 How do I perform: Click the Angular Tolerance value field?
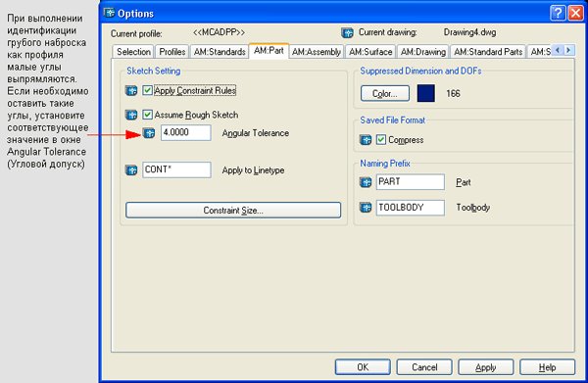[186, 132]
